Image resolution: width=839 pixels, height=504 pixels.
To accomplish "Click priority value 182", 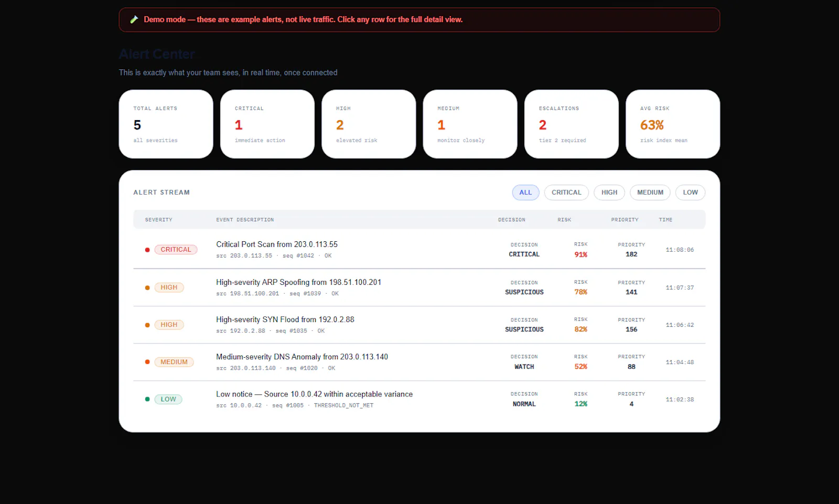I will (631, 254).
